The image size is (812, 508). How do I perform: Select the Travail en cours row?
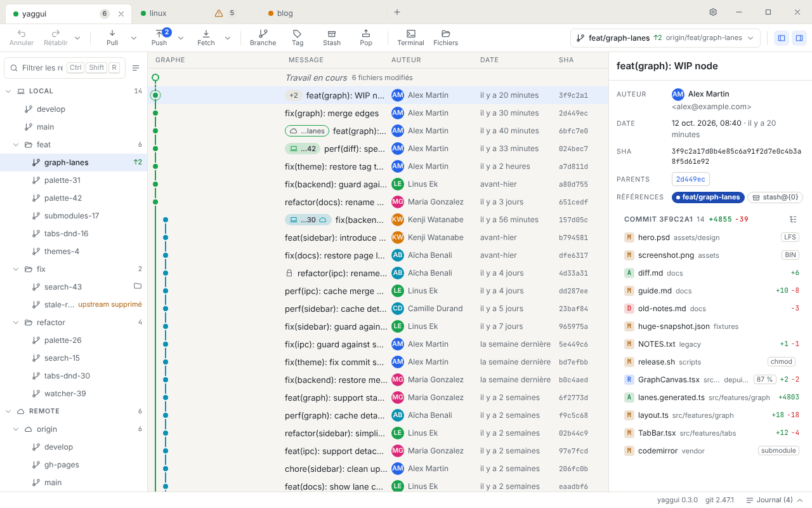378,77
